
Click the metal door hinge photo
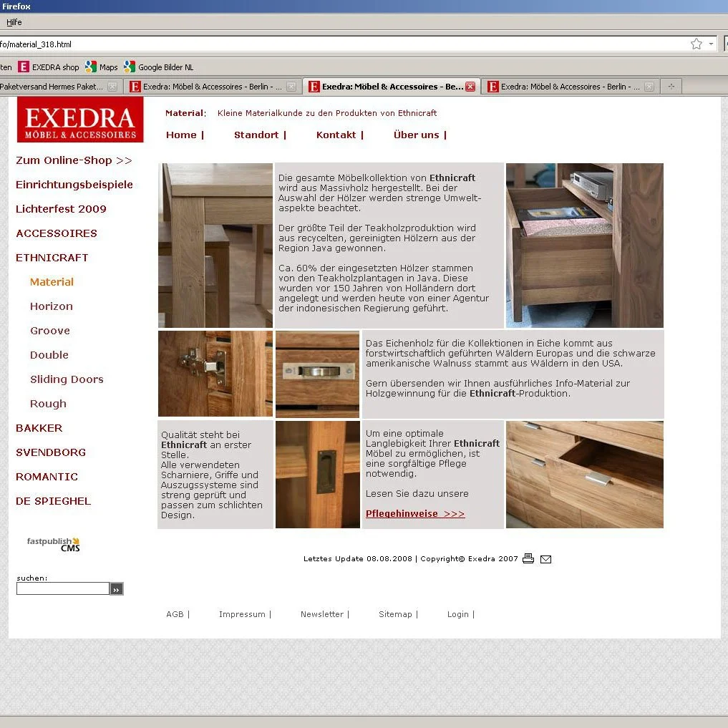click(x=215, y=374)
